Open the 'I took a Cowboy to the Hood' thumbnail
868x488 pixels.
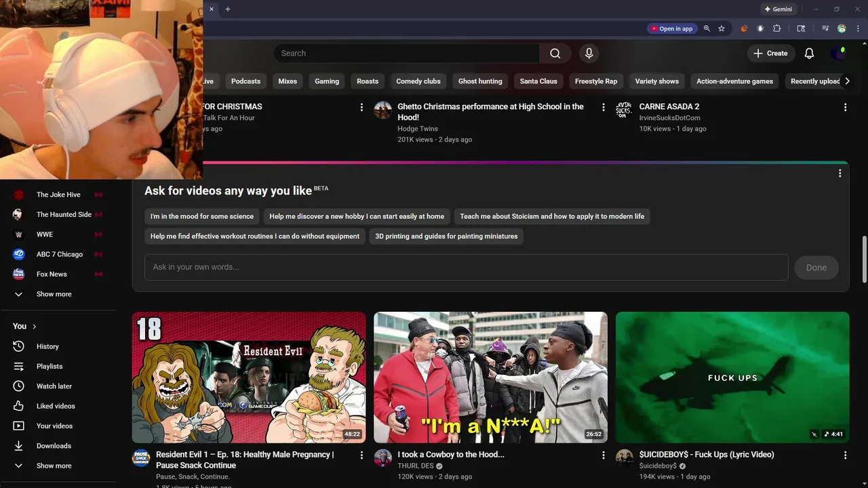(x=490, y=378)
